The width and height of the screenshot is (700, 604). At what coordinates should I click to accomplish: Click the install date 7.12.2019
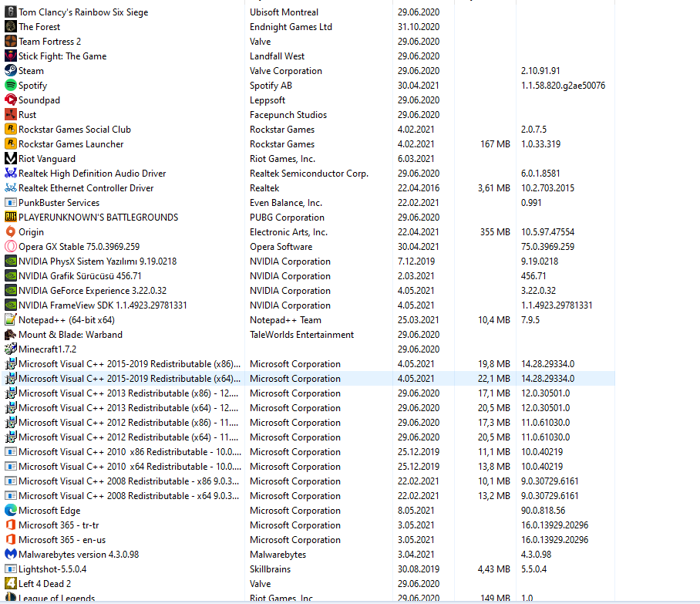point(416,262)
